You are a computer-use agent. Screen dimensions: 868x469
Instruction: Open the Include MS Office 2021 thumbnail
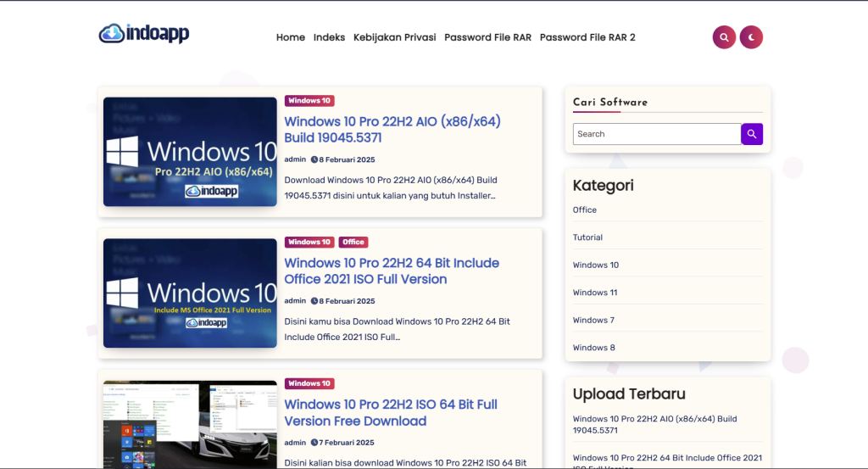190,293
